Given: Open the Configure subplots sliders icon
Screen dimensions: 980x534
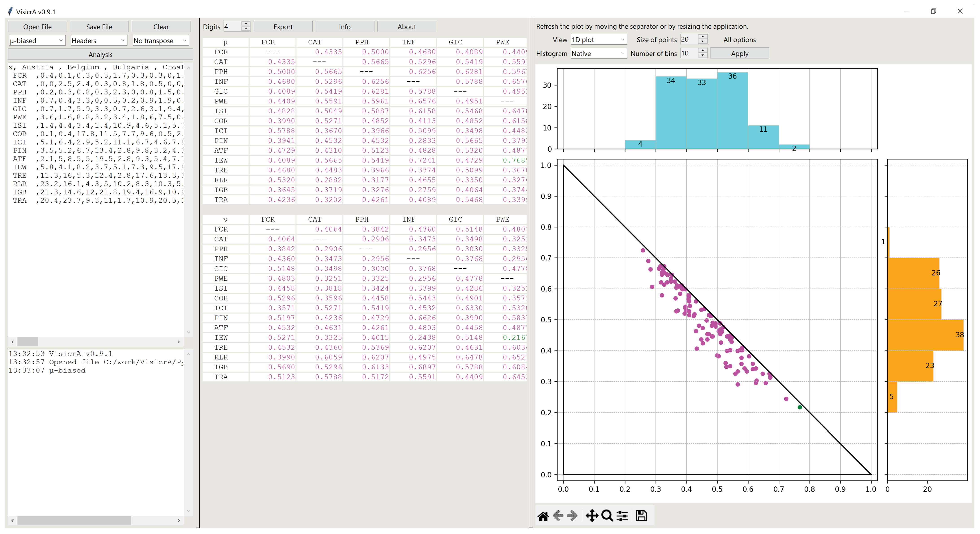Looking at the screenshot, I should pos(622,516).
